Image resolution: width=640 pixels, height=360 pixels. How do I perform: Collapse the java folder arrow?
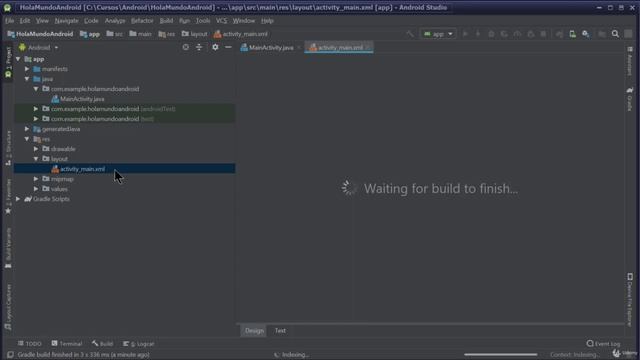pyautogui.click(x=27, y=79)
